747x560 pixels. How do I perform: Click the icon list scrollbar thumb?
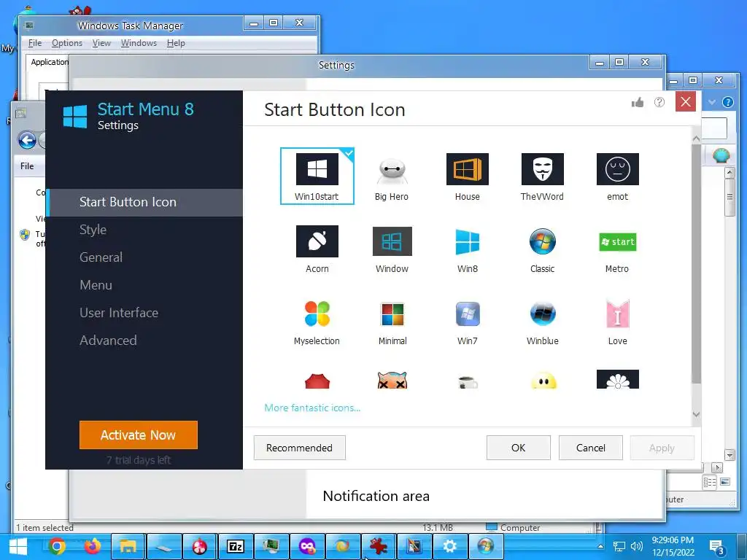click(696, 262)
